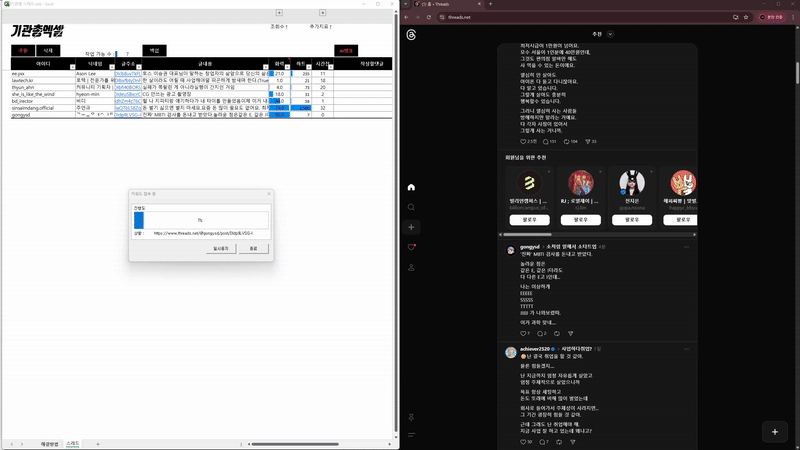This screenshot has height=450, width=800.
Task: Open pinned feeds pin icon in sidebar
Action: pyautogui.click(x=411, y=417)
